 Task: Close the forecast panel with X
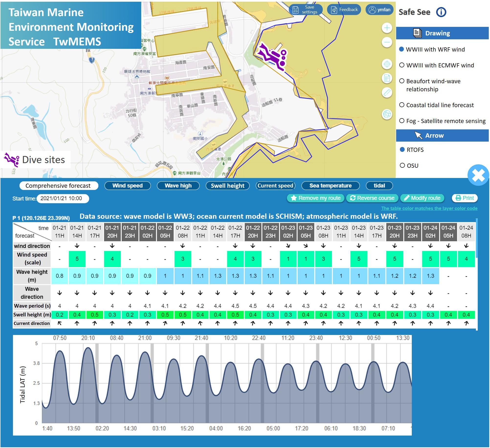pyautogui.click(x=478, y=175)
